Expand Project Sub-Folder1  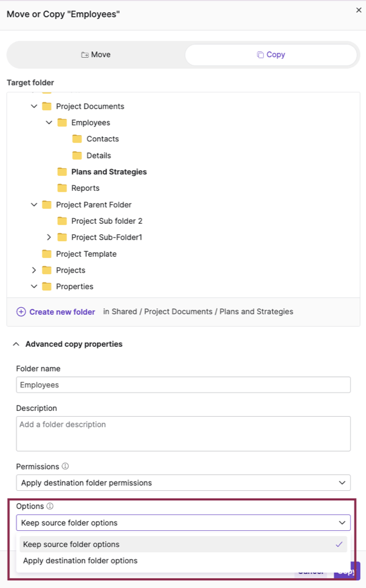coord(49,237)
